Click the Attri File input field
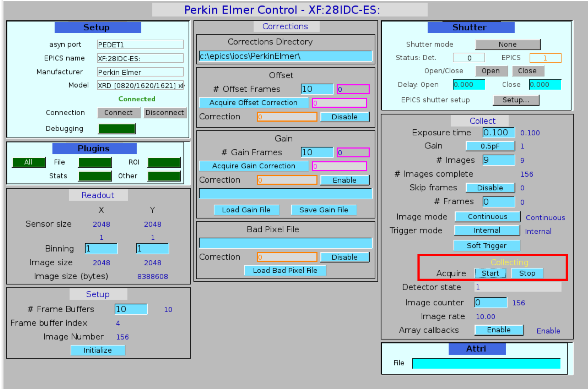 click(486, 363)
